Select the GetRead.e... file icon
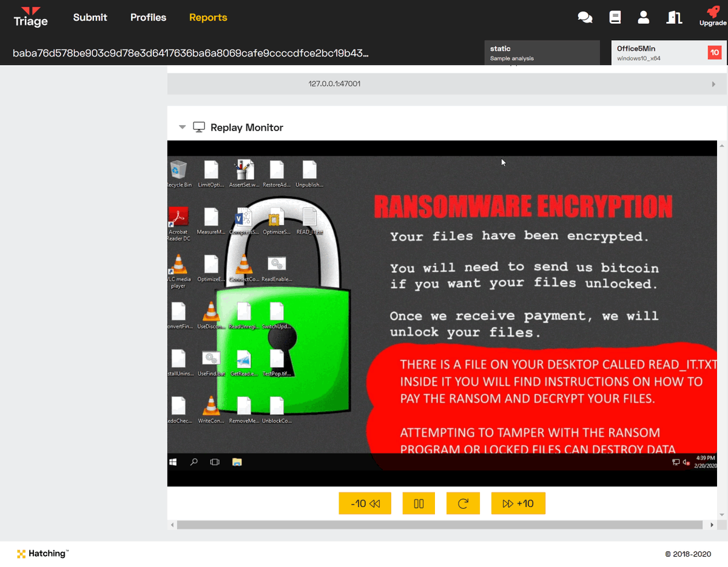The image size is (728, 567). point(244,363)
